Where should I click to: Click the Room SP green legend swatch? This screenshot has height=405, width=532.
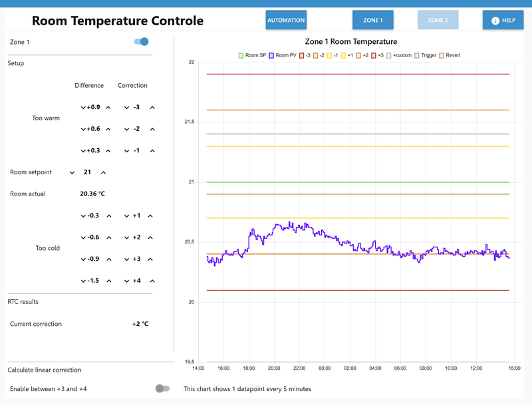[x=241, y=55]
